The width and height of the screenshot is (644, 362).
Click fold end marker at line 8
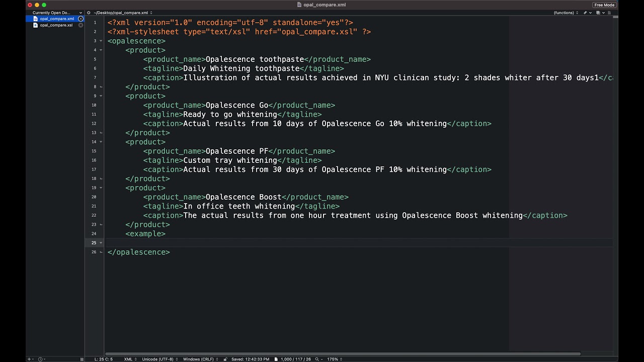tap(101, 87)
